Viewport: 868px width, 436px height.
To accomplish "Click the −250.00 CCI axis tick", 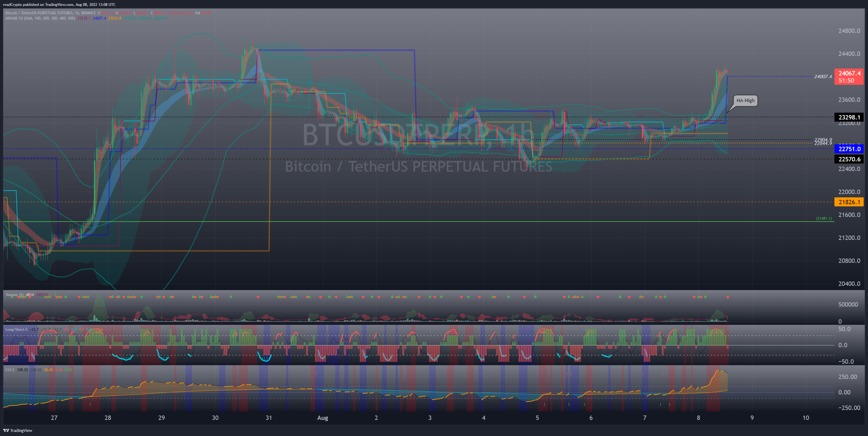I will pyautogui.click(x=849, y=408).
